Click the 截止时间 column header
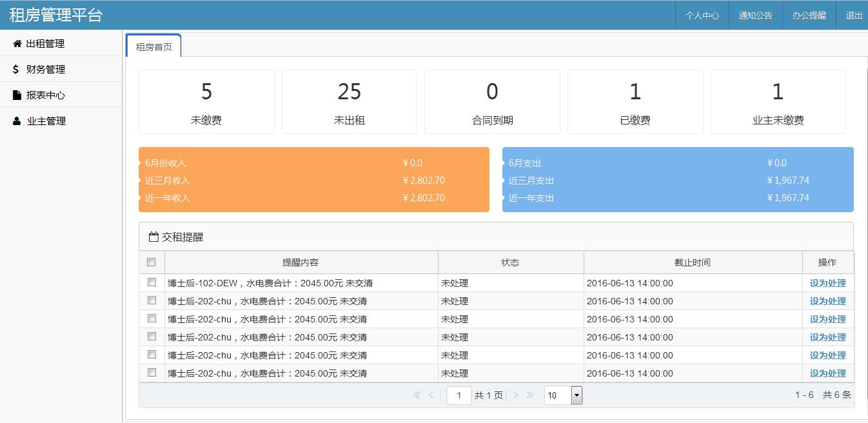Image resolution: width=868 pixels, height=423 pixels. (x=693, y=262)
